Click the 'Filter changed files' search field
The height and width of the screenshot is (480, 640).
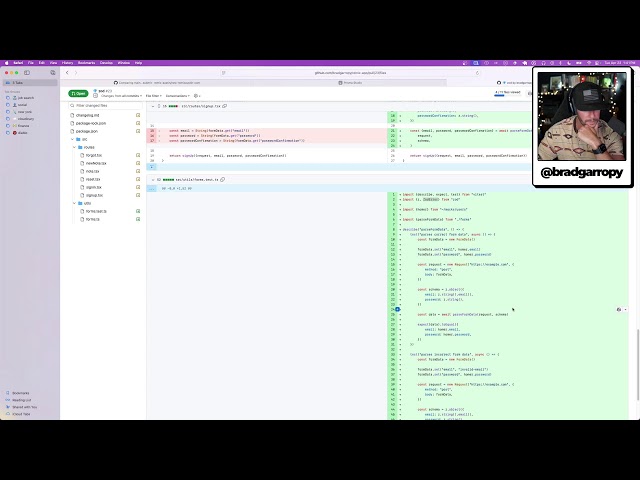click(105, 105)
